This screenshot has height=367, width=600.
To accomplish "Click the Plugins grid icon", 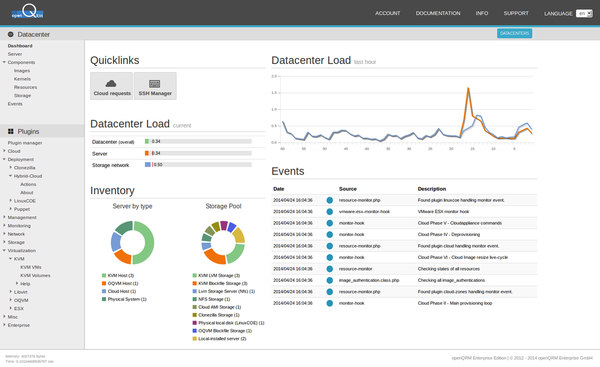I will point(11,131).
